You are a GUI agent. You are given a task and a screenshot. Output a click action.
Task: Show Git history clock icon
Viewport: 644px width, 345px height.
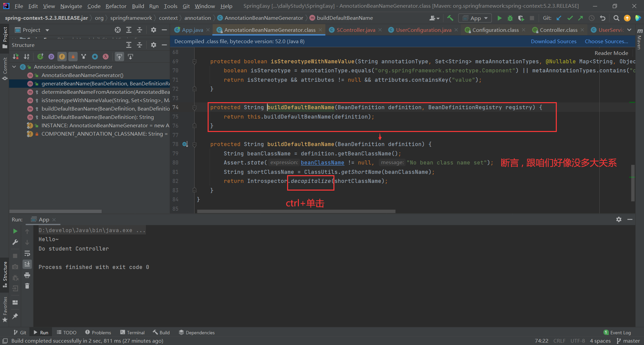coord(592,18)
